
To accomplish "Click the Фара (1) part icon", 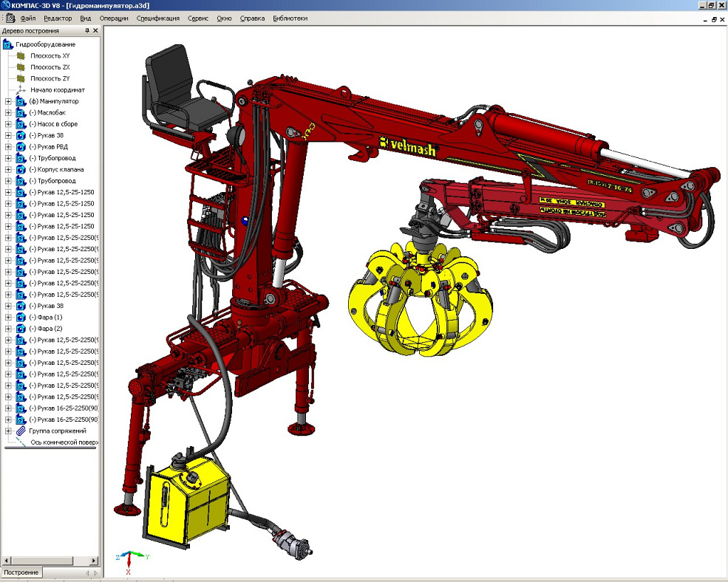I will (x=21, y=317).
